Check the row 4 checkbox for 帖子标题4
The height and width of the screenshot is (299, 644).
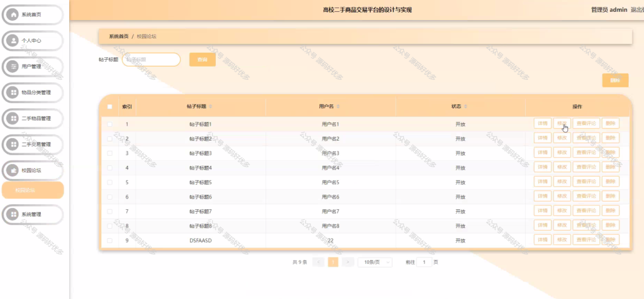point(109,168)
